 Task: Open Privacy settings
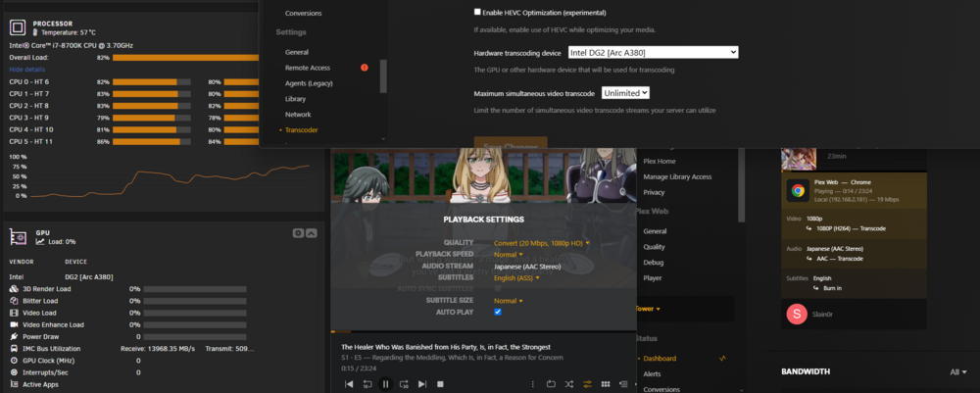point(654,192)
